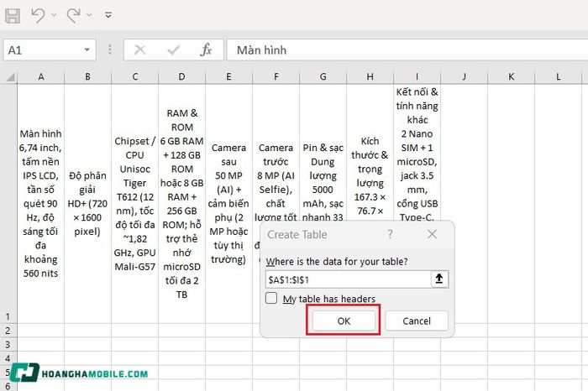Open Customize Quick Access Toolbar menu

tap(108, 15)
